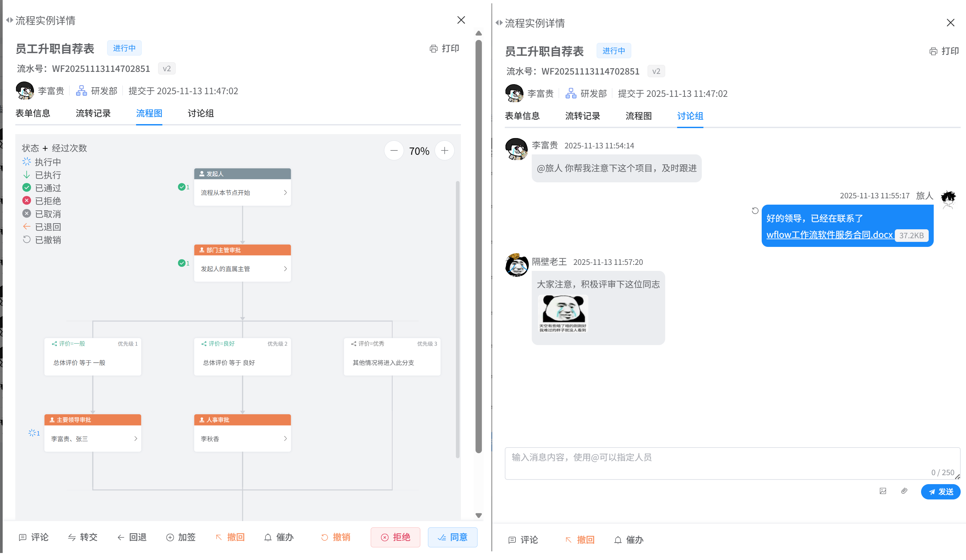Switch to 流转记录 tab in left panel
The image size is (966, 560).
(93, 113)
